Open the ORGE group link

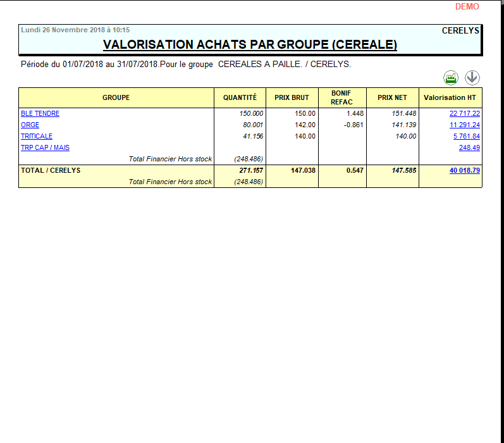coord(30,125)
